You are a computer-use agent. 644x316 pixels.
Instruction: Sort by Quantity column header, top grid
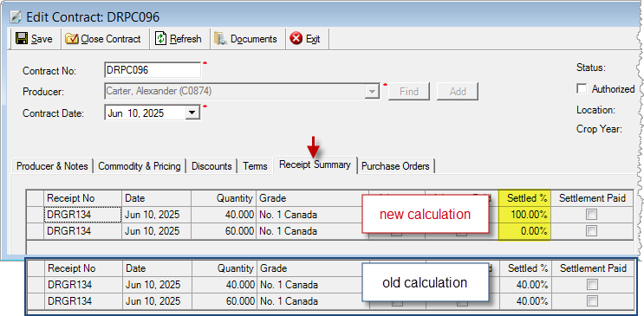[224, 198]
